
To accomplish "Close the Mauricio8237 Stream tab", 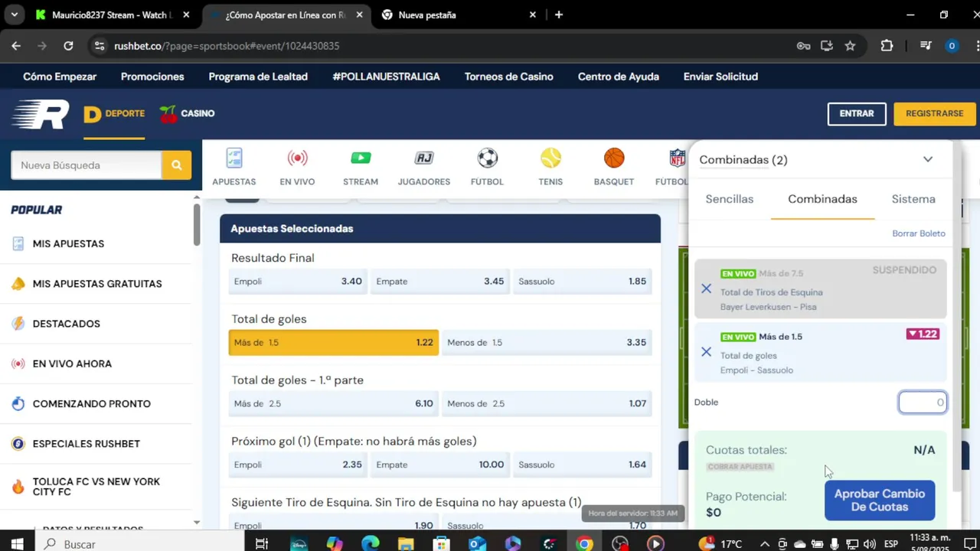I will 186,15.
